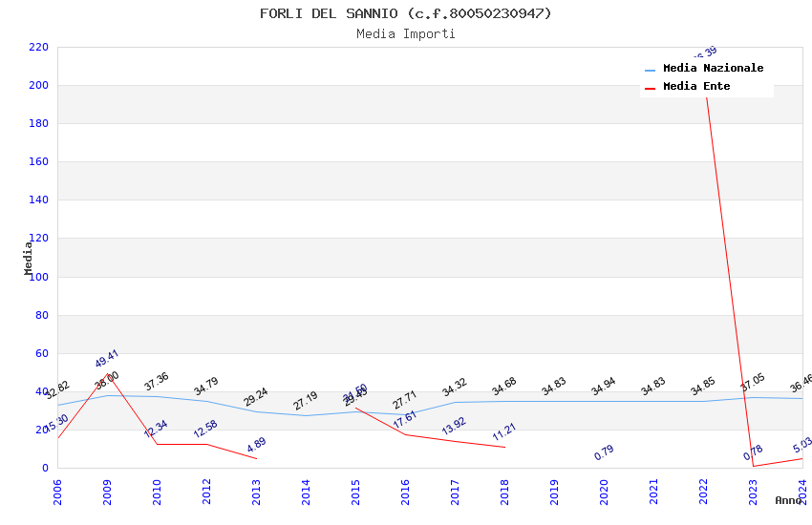The width and height of the screenshot is (812, 525).
Task: Click the 12.34 data label
Action: click(156, 429)
